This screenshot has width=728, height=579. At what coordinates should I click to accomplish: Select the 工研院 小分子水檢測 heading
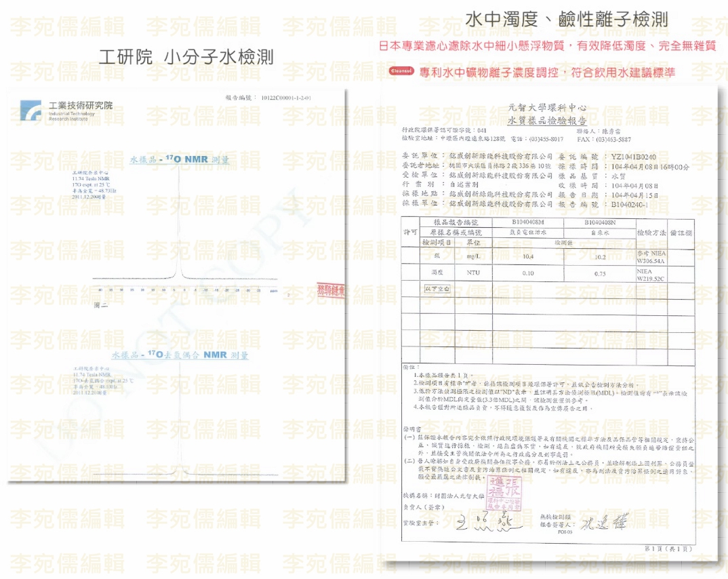(186, 57)
